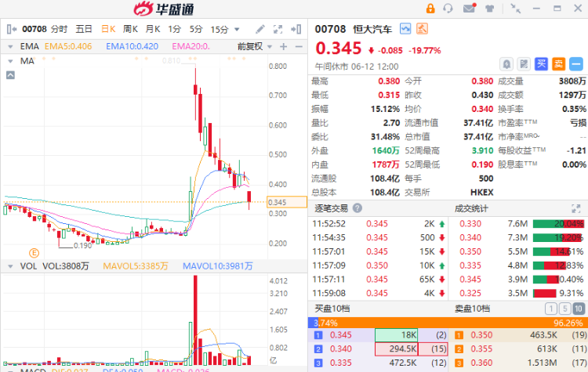Click the 买盘10档 header
588x372 pixels.
[332, 309]
